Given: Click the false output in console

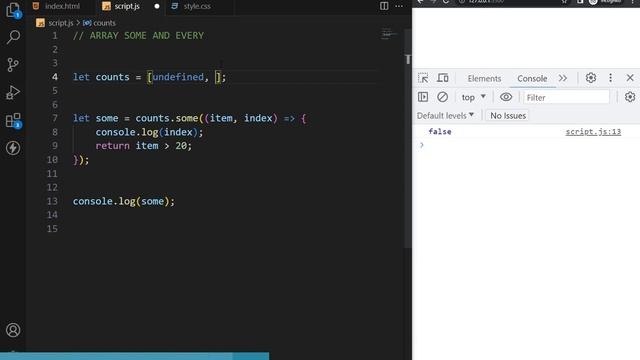Looking at the screenshot, I should click(x=440, y=131).
